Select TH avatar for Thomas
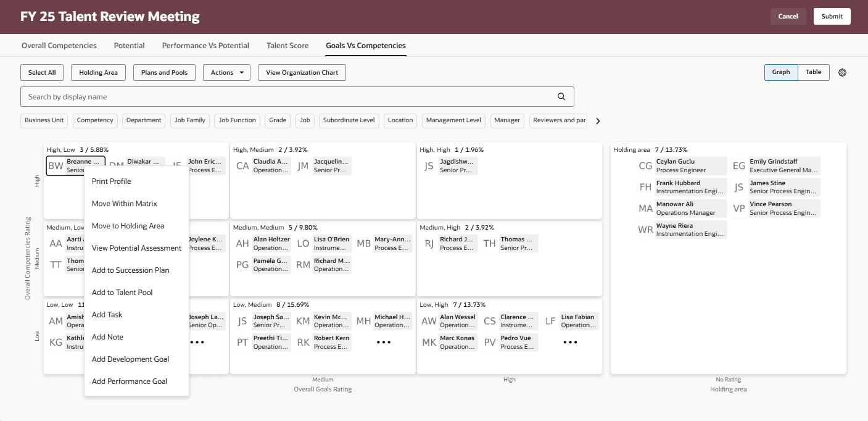 pyautogui.click(x=490, y=243)
